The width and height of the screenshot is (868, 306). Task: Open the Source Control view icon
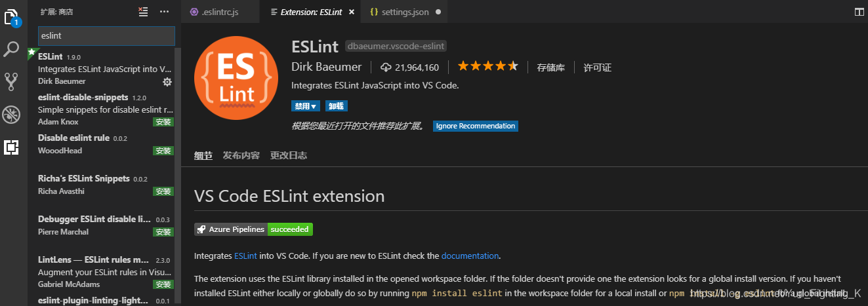[x=12, y=81]
